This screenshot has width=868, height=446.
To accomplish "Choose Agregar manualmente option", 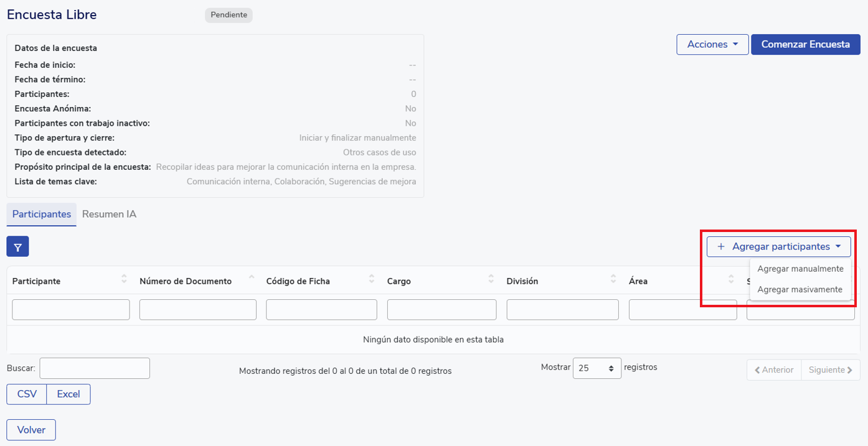I will tap(800, 269).
